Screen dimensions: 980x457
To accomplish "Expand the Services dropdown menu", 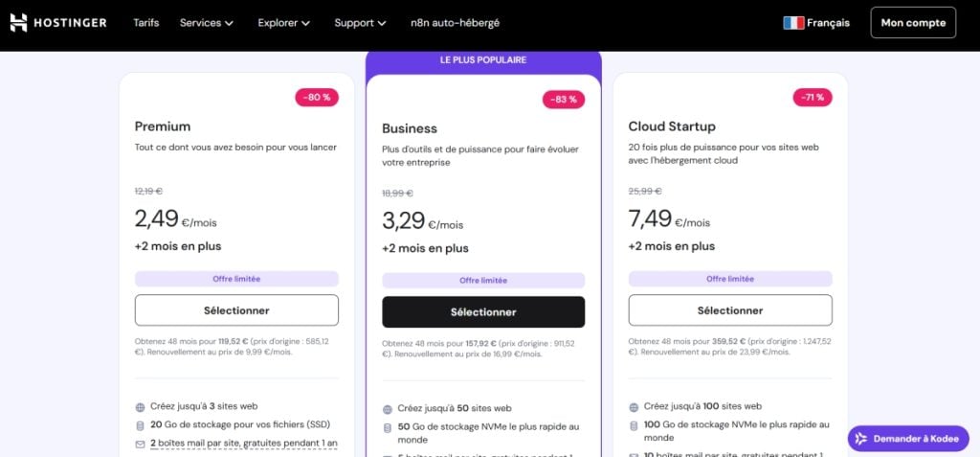I will [207, 23].
